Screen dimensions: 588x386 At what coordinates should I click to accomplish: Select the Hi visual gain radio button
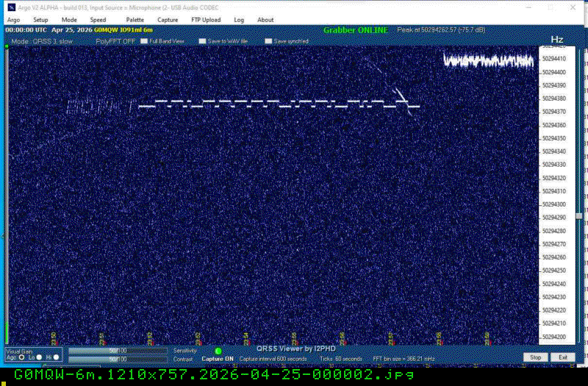(x=57, y=357)
